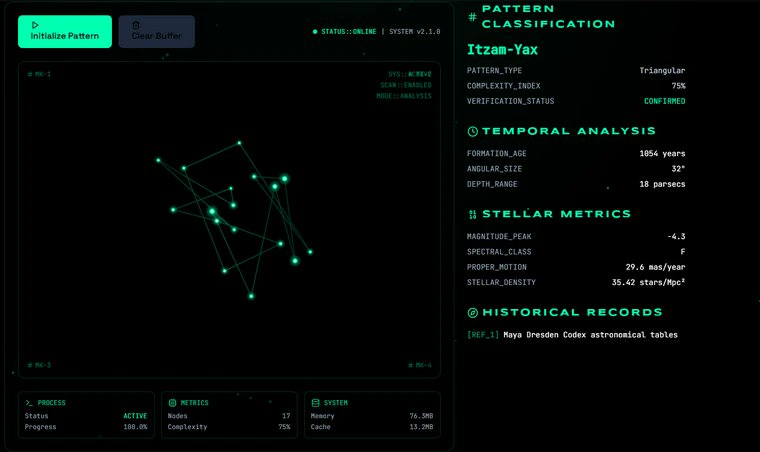Screen dimensions: 760x452
Task: Click the PROCESS card heading
Action: (51, 403)
